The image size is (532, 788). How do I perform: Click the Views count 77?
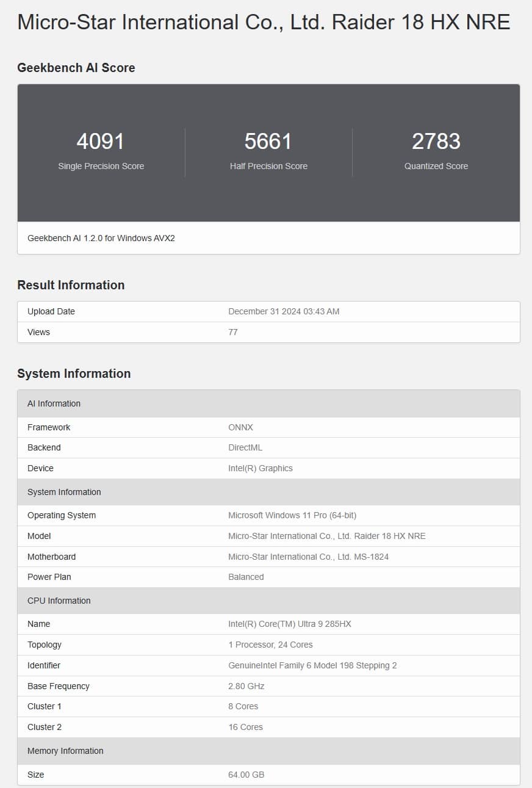click(x=233, y=332)
